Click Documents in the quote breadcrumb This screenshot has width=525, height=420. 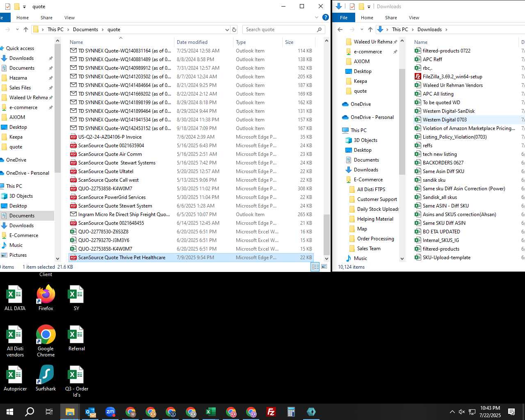85,30
